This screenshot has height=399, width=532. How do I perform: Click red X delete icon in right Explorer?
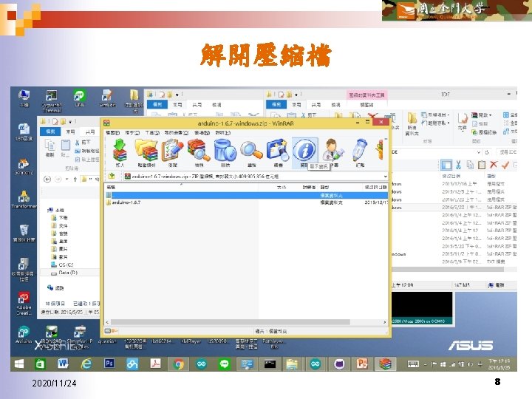coord(494,165)
